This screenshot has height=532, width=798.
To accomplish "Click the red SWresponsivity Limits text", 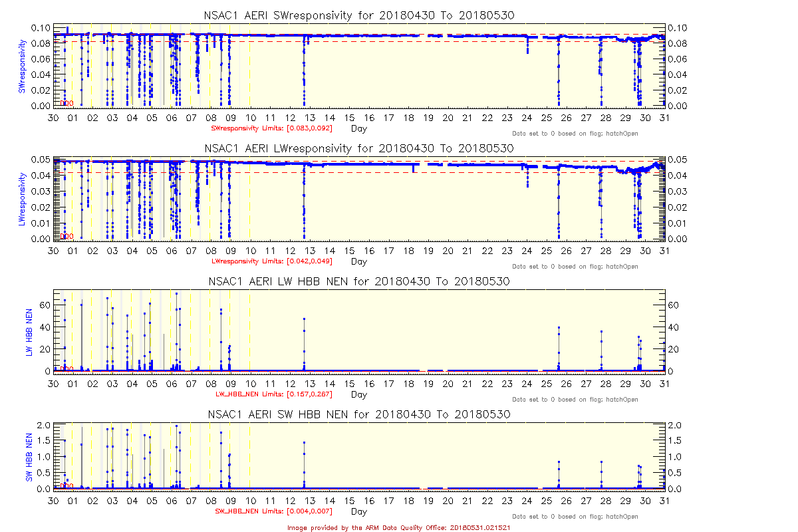I will click(271, 128).
